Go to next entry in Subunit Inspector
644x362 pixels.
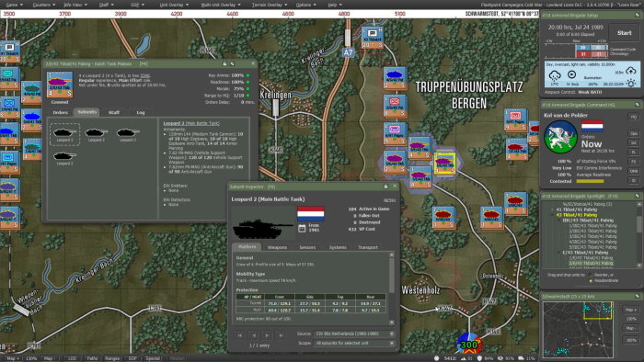268,335
